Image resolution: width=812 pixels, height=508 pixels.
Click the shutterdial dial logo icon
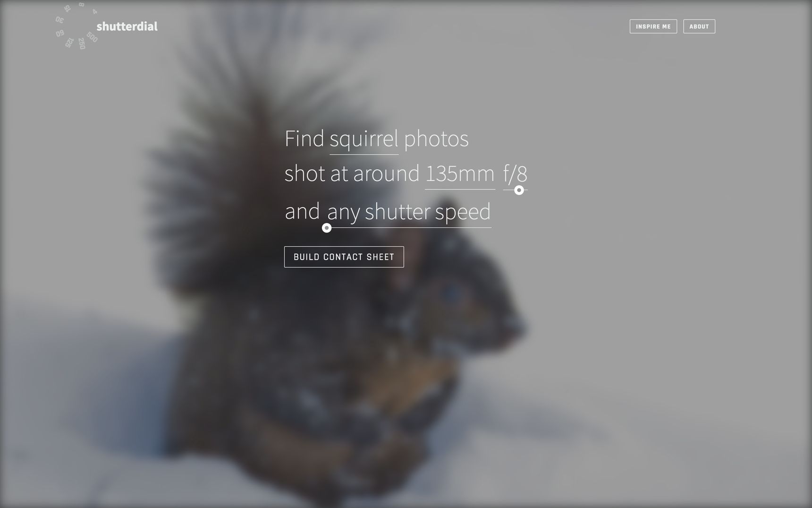tap(76, 26)
